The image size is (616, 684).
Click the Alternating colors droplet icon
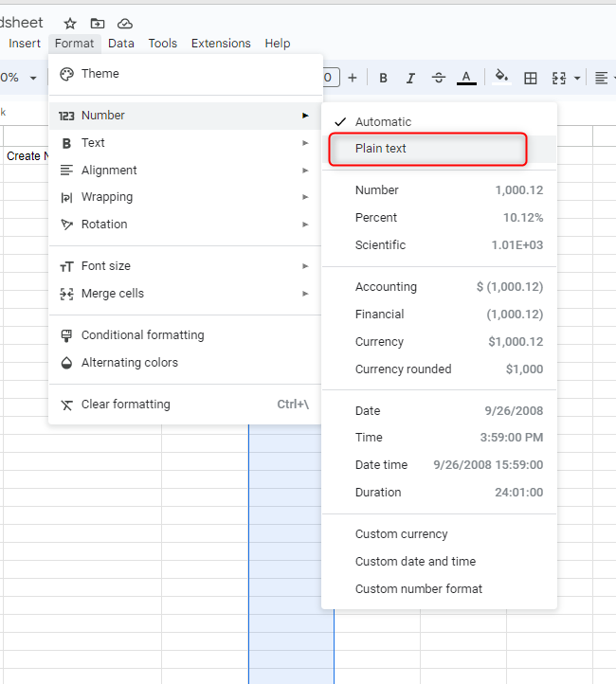[66, 363]
